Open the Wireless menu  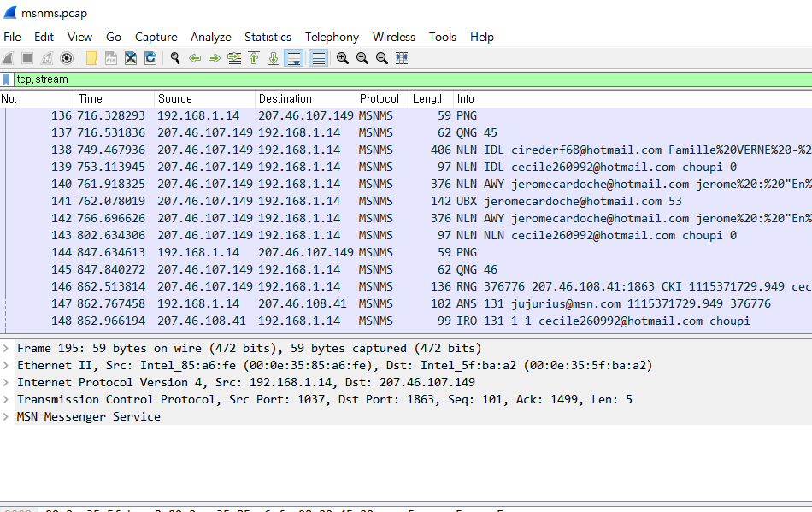393,37
